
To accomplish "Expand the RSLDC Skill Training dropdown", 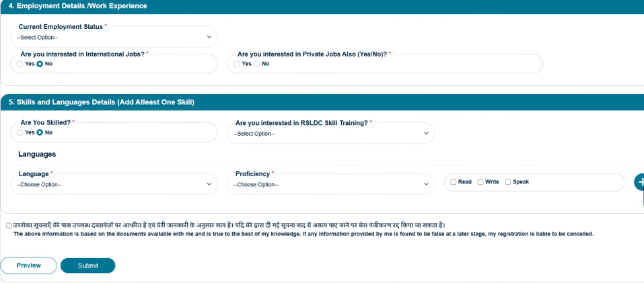I will click(x=330, y=133).
